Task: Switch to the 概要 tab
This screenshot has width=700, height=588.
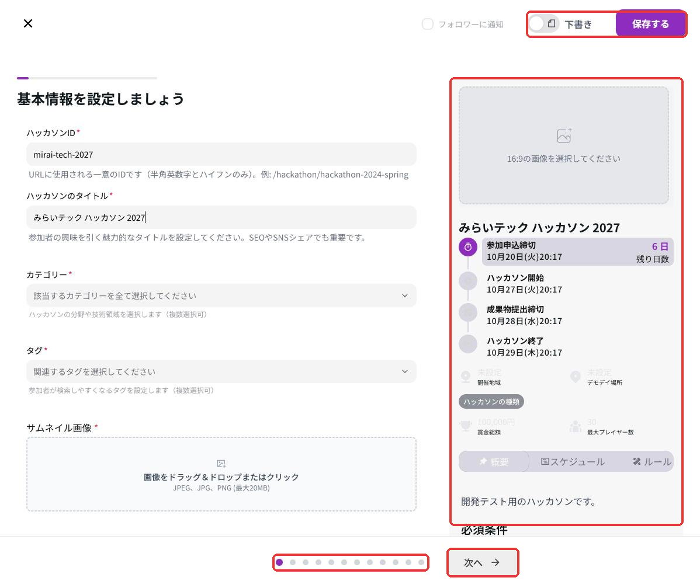Action: pyautogui.click(x=494, y=462)
